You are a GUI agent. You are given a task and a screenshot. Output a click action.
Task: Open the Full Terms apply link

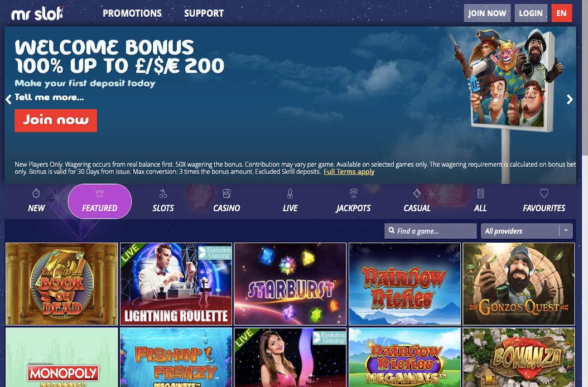click(349, 172)
